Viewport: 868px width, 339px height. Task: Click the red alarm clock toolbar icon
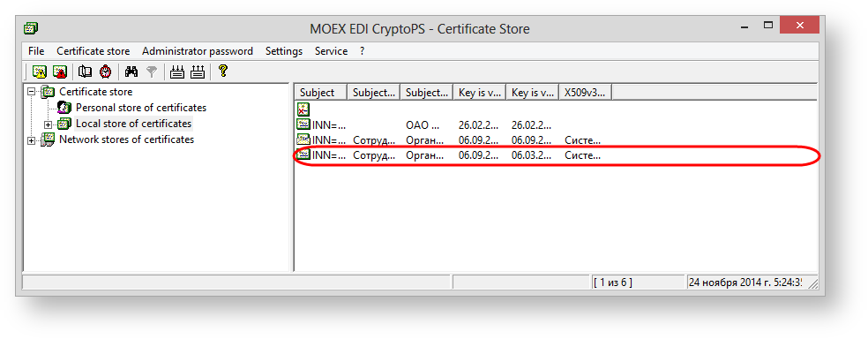pos(105,72)
